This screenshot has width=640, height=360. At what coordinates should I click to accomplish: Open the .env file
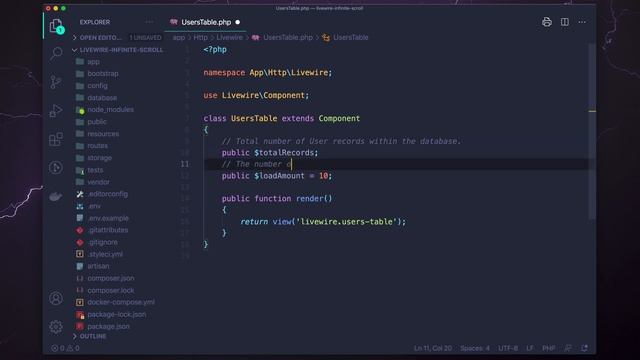(x=94, y=206)
